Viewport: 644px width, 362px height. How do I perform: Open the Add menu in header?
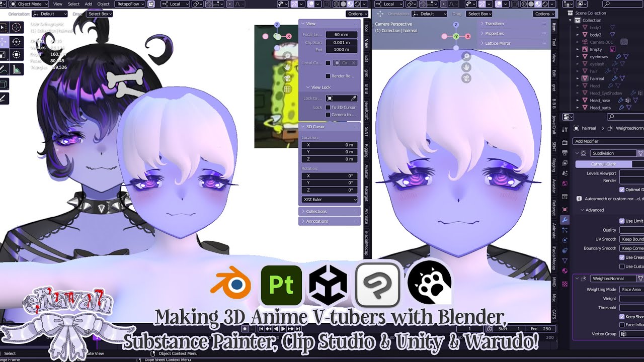(89, 4)
